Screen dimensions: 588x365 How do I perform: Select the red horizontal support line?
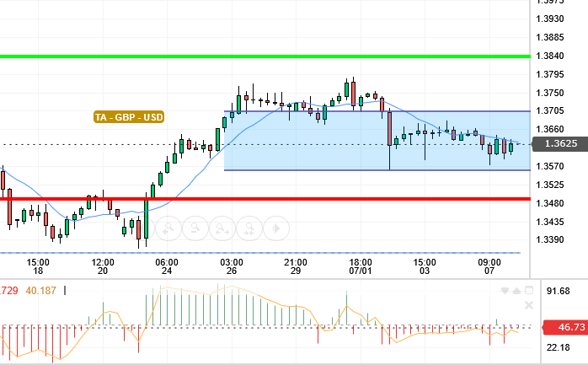[x=265, y=199]
